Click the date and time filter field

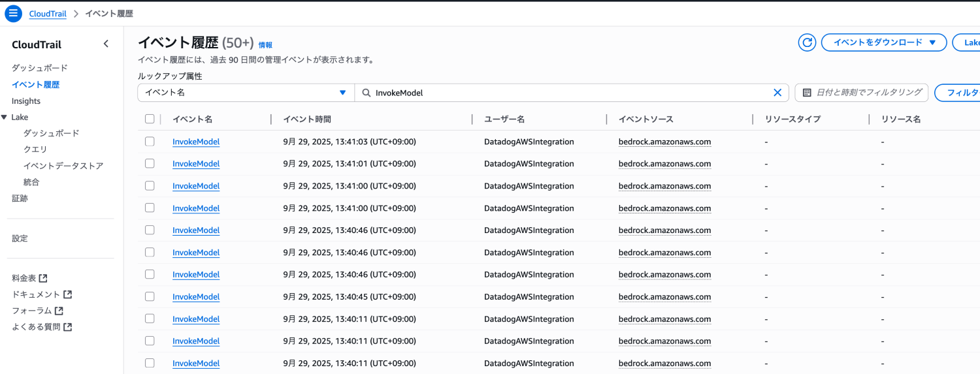click(861, 93)
